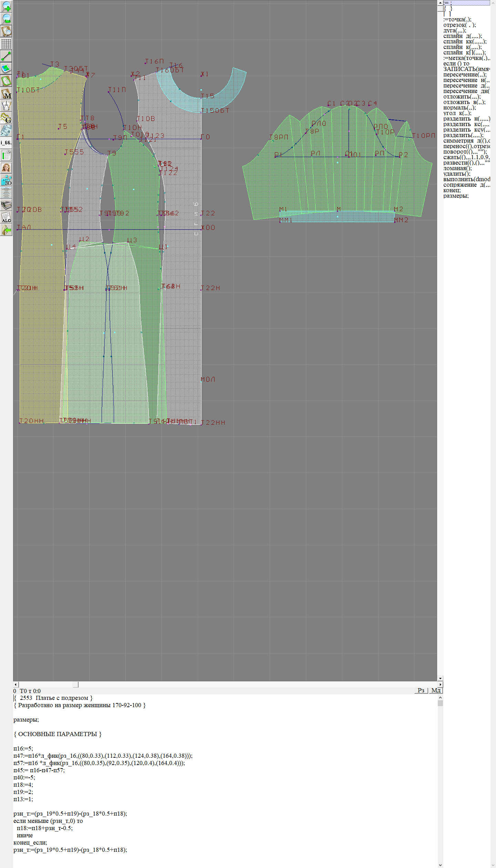Click the canvas horizontal scrollbar right arrow
Image resolution: width=496 pixels, height=868 pixels.
[x=440, y=684]
